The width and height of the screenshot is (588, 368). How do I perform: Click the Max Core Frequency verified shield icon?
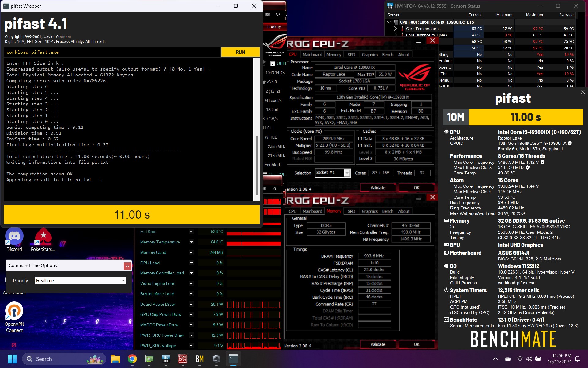click(x=542, y=162)
